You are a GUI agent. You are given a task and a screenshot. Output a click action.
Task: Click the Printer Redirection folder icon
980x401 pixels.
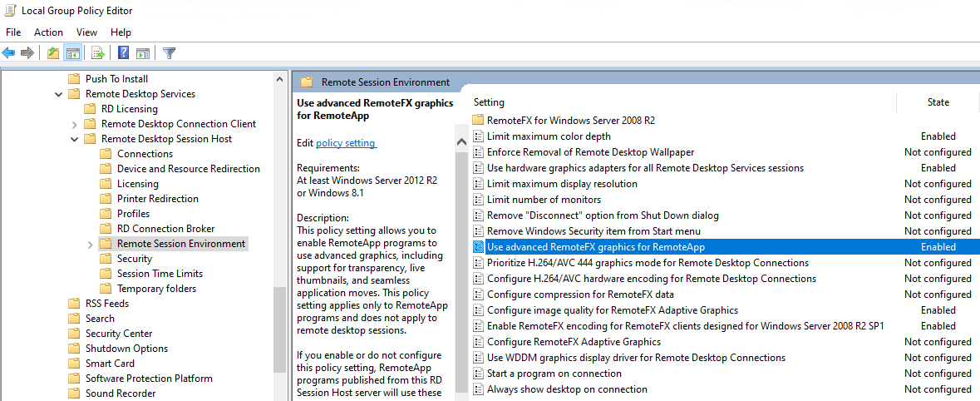click(106, 199)
